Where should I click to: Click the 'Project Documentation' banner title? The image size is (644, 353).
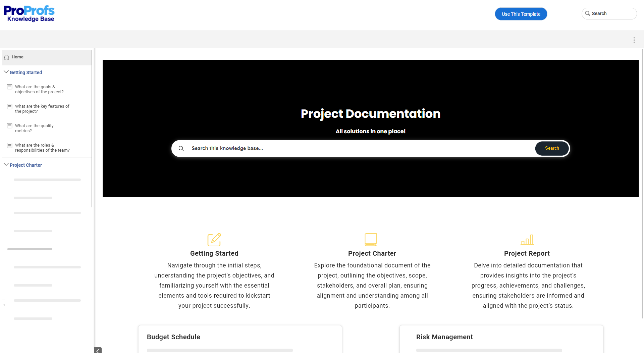(370, 114)
